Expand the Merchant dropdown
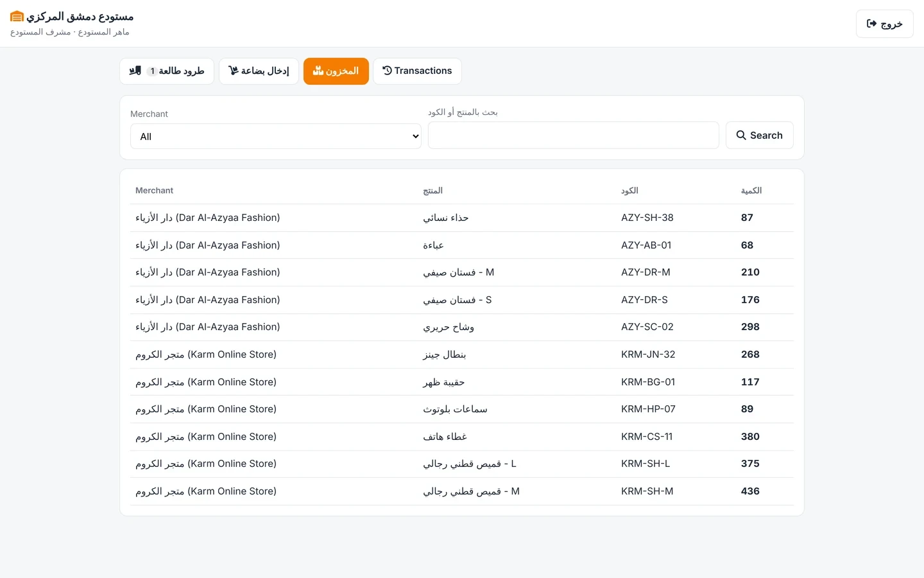The height and width of the screenshot is (578, 924). click(276, 136)
